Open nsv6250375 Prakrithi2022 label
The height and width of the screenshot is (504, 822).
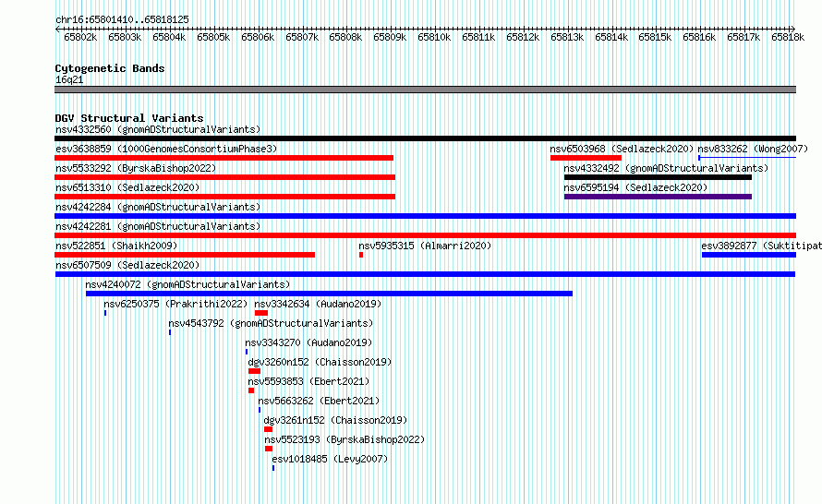click(x=175, y=304)
